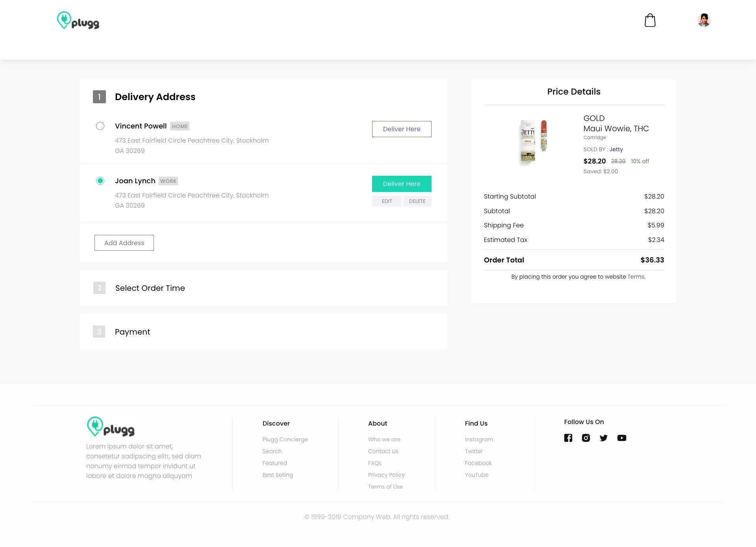Open the Twitter text link under Find Us
756x547 pixels.
[474, 451]
